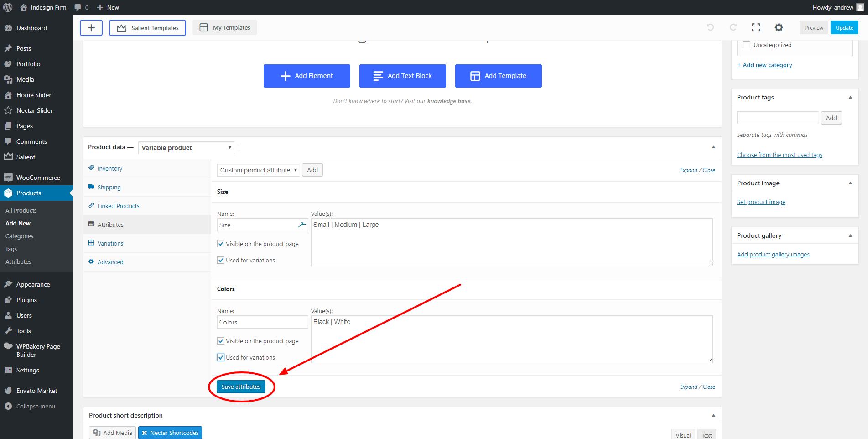Click the undo arrow icon
The image size is (868, 439).
click(710, 27)
